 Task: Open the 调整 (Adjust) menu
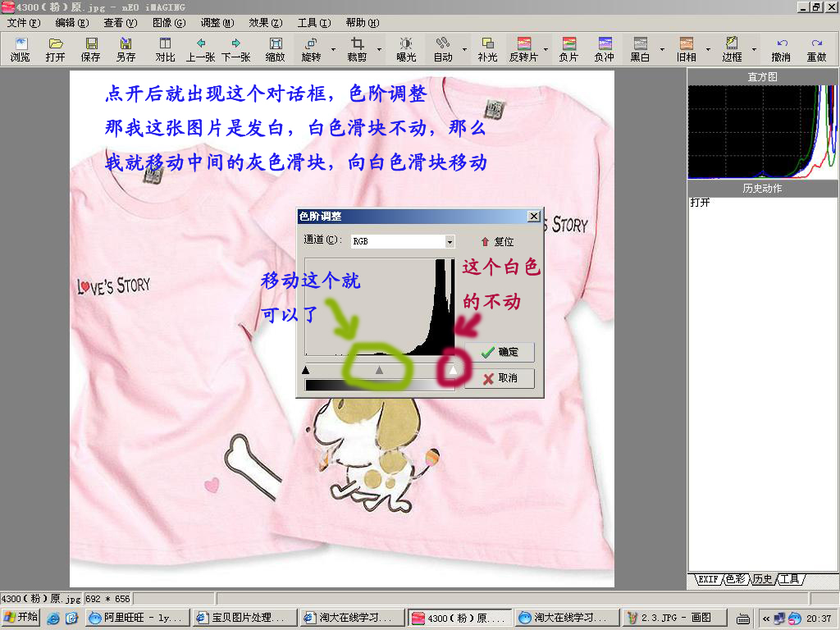point(217,22)
